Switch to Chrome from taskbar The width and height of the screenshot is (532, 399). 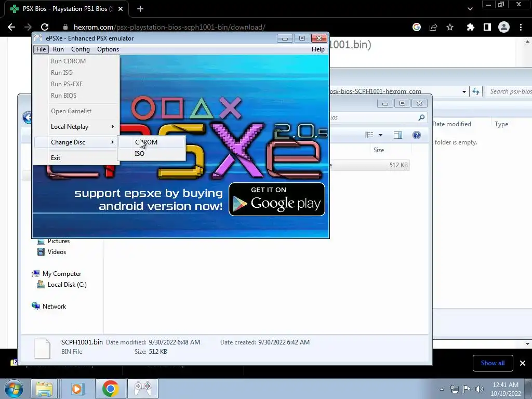click(x=110, y=389)
